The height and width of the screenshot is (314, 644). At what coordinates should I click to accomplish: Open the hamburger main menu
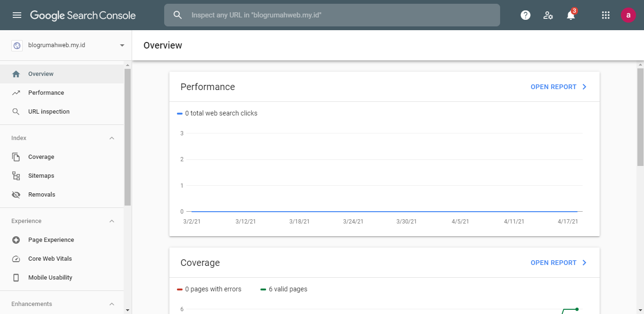[x=17, y=15]
